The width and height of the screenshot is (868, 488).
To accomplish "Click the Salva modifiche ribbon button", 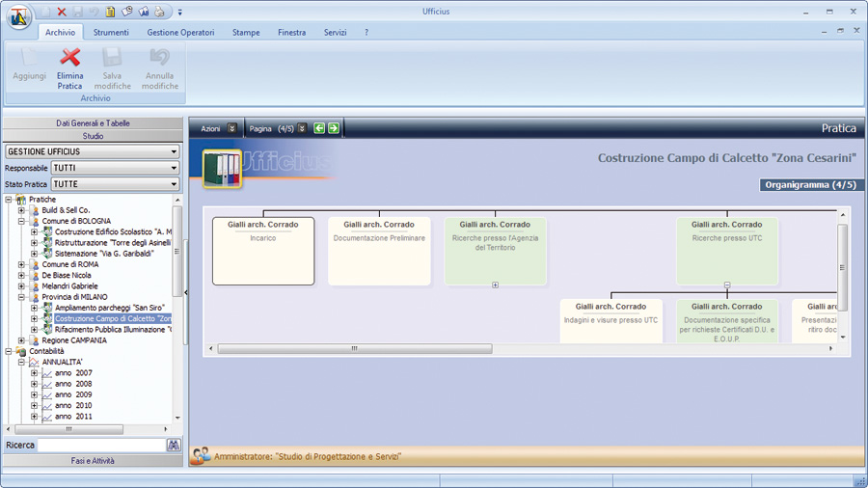I will pyautogui.click(x=113, y=68).
